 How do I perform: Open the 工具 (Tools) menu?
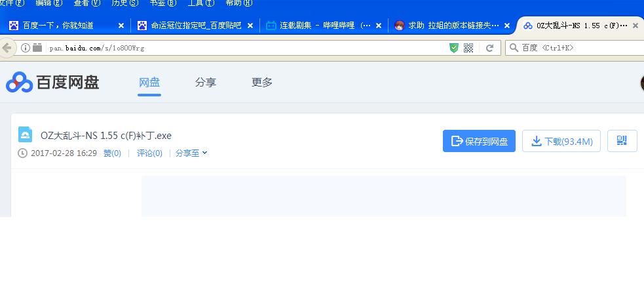pyautogui.click(x=201, y=3)
